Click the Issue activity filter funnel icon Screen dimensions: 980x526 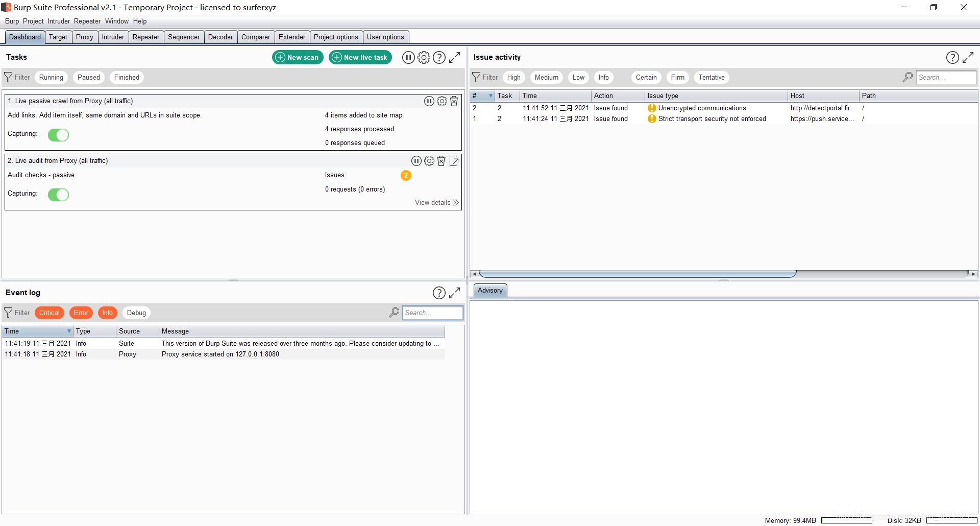[476, 77]
